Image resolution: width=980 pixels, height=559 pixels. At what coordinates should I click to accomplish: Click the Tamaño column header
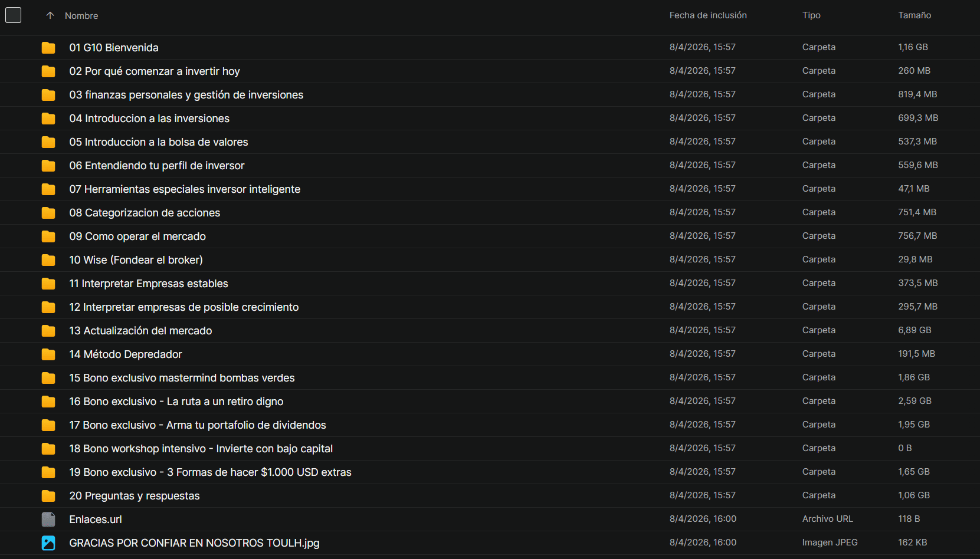pos(914,15)
